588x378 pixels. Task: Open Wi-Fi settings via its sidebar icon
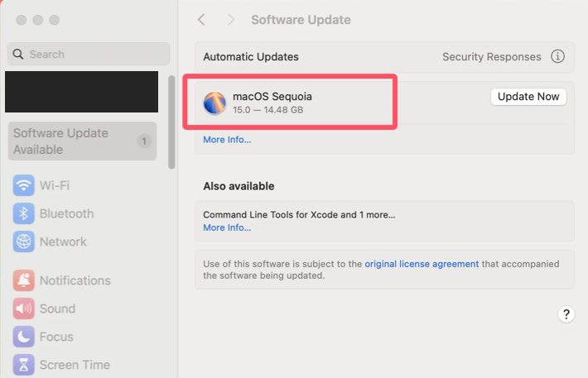(x=24, y=185)
